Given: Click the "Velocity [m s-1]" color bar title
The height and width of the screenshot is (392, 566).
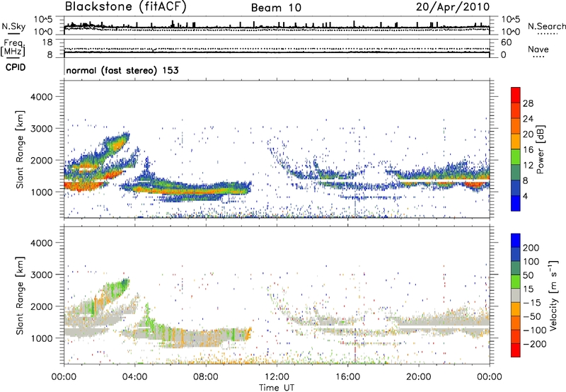Looking at the screenshot, I should [553, 295].
